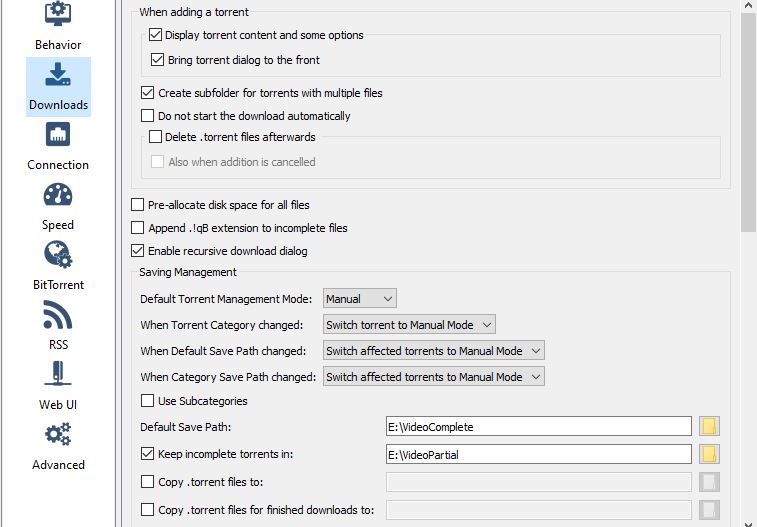Open Default Torrent Management Mode dropdown
This screenshot has height=527, width=757.
(360, 299)
